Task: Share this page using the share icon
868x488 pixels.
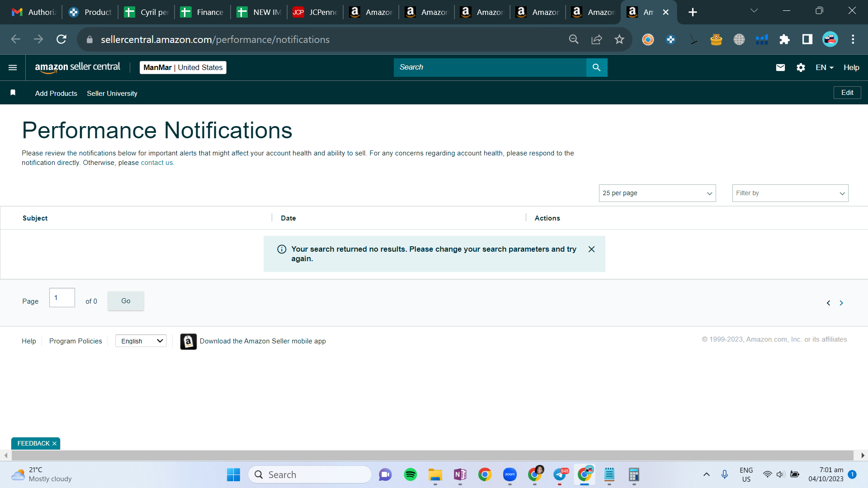Action: (597, 39)
